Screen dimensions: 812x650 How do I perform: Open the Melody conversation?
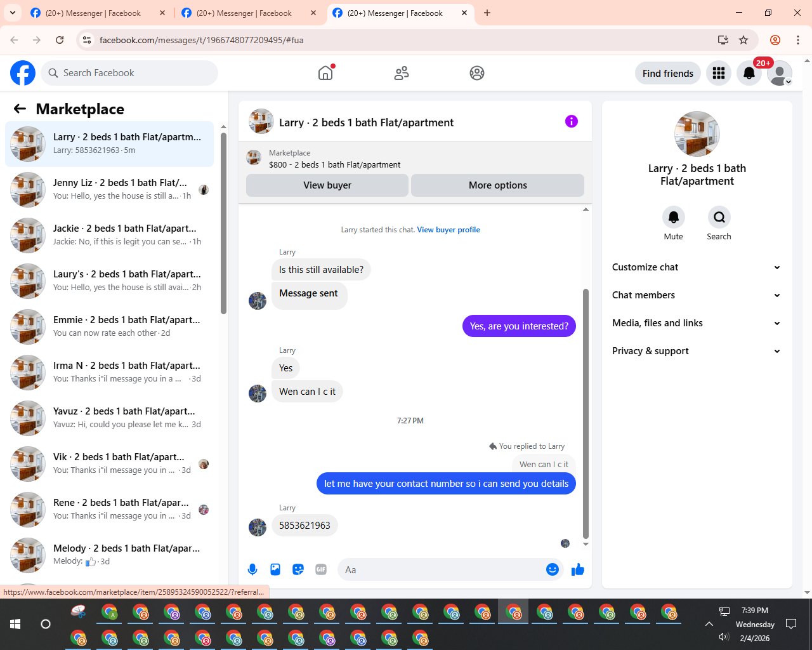point(109,555)
